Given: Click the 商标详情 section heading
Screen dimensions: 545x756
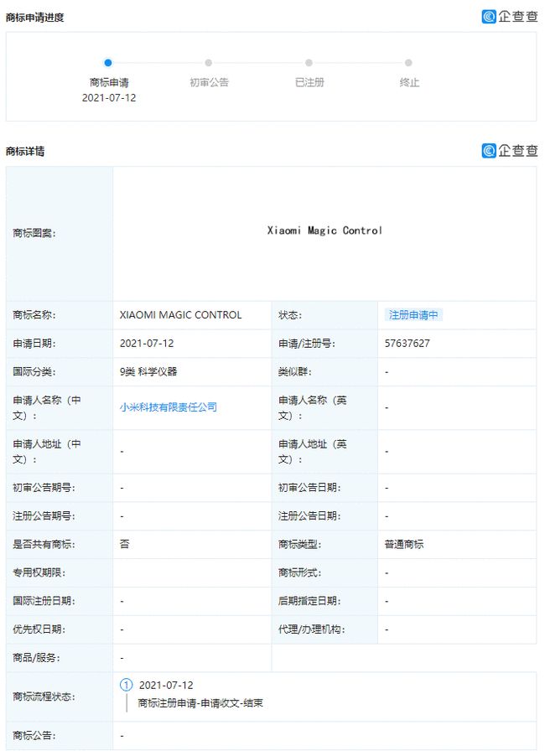Looking at the screenshot, I should (25, 152).
